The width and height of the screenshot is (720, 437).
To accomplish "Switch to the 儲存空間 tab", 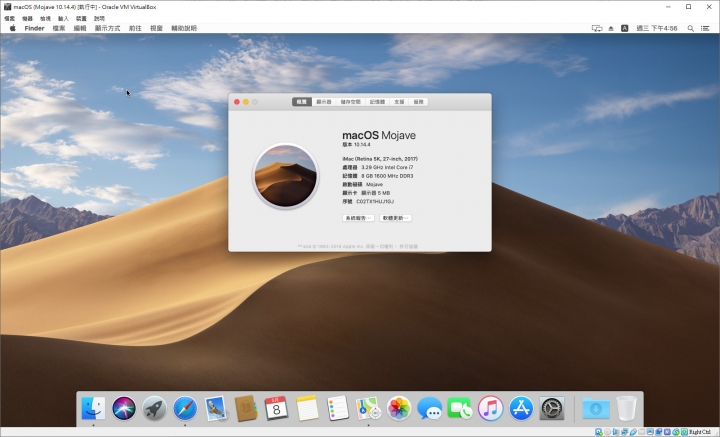I will point(350,102).
